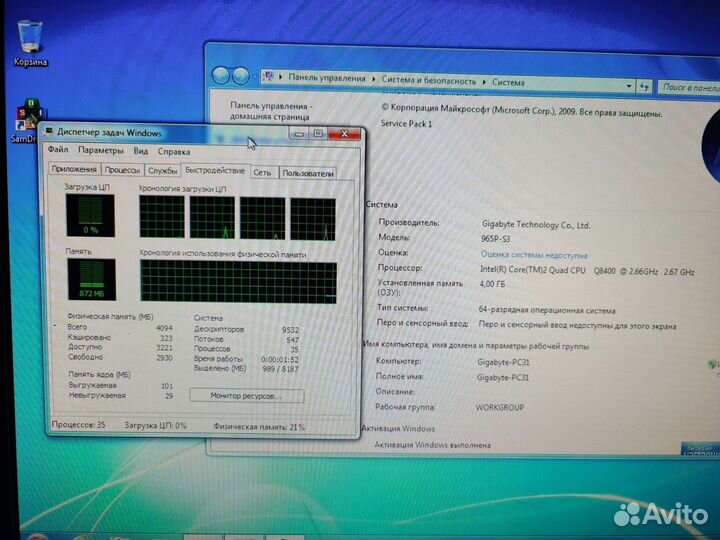Click the 'Монитор ресурсов...' button
Screen dimensions: 720x540
(x=246, y=396)
